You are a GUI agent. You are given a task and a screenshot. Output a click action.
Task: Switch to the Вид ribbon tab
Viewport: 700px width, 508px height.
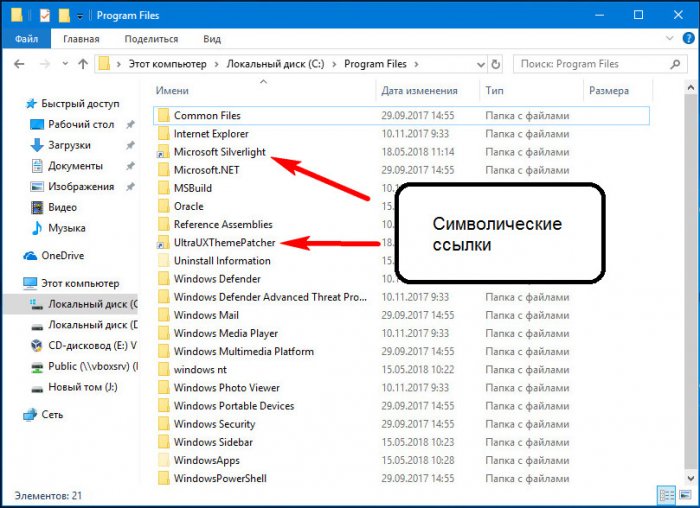pyautogui.click(x=212, y=39)
